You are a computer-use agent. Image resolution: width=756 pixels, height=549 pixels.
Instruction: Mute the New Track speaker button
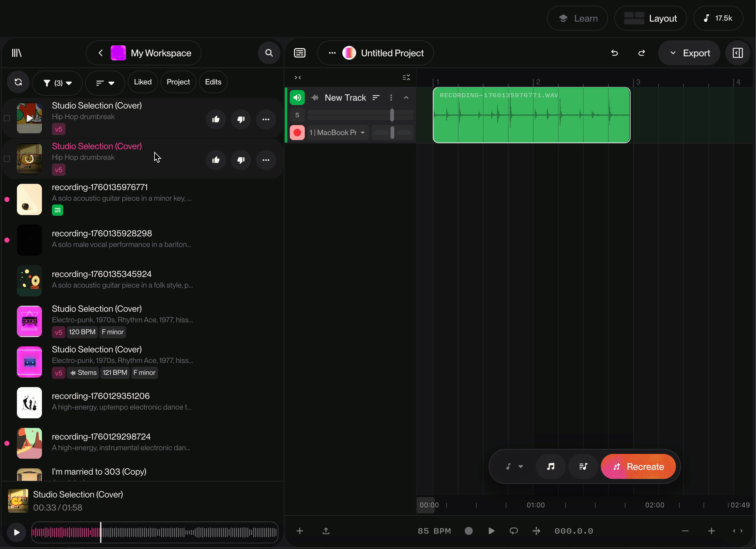pos(297,98)
